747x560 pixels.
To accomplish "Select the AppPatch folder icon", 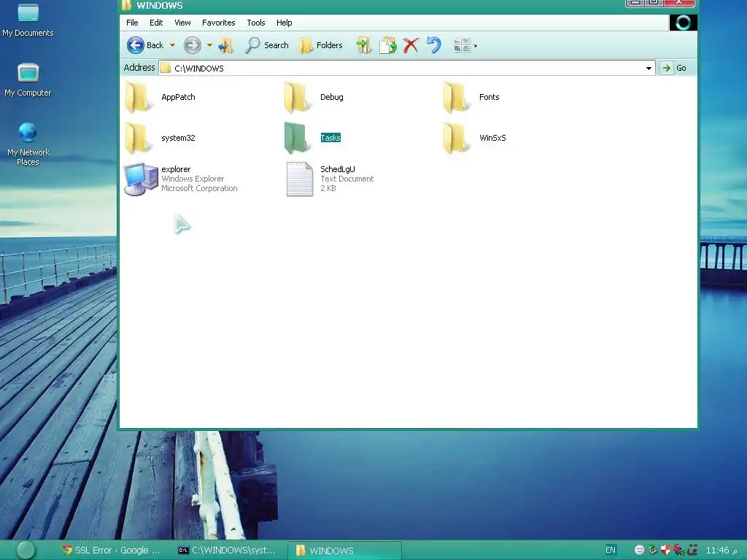I will (x=138, y=97).
